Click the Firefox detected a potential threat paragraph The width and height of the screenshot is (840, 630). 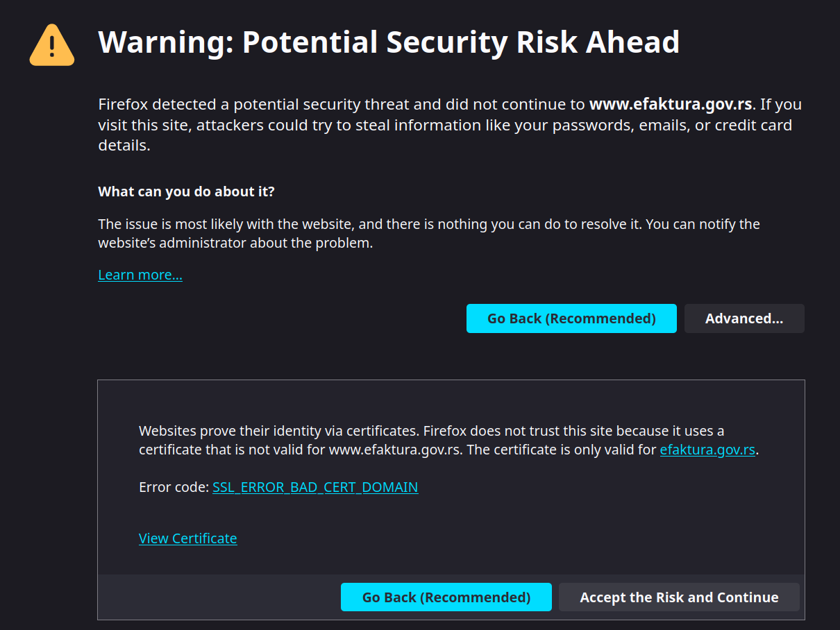(x=450, y=125)
